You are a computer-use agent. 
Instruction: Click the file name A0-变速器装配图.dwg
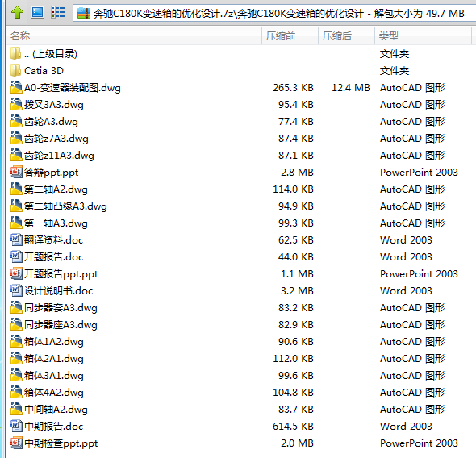73,88
